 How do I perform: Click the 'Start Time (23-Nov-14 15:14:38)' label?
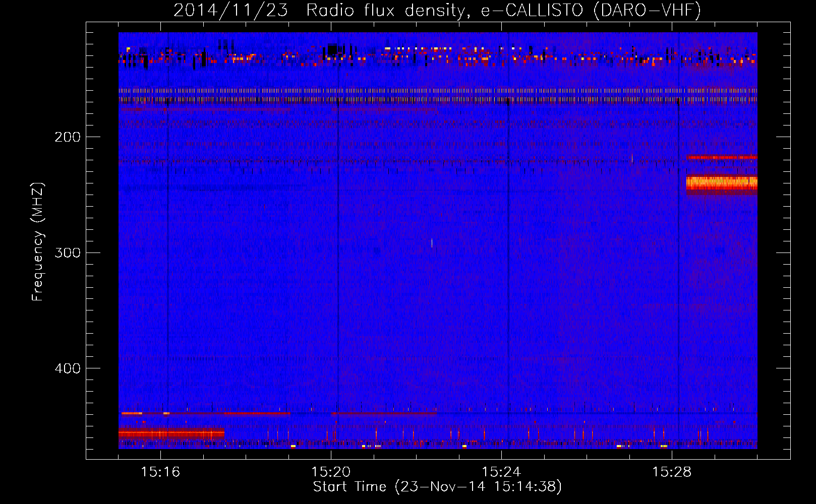pos(437,487)
